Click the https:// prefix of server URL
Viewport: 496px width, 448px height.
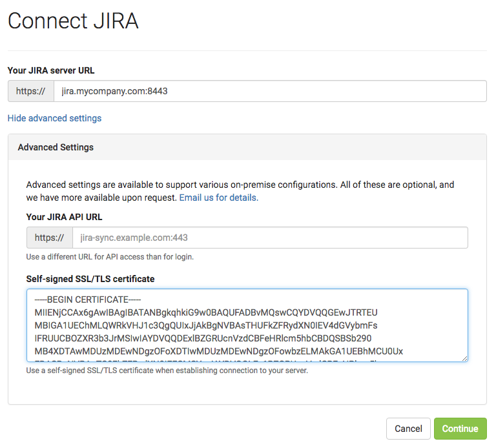point(31,91)
